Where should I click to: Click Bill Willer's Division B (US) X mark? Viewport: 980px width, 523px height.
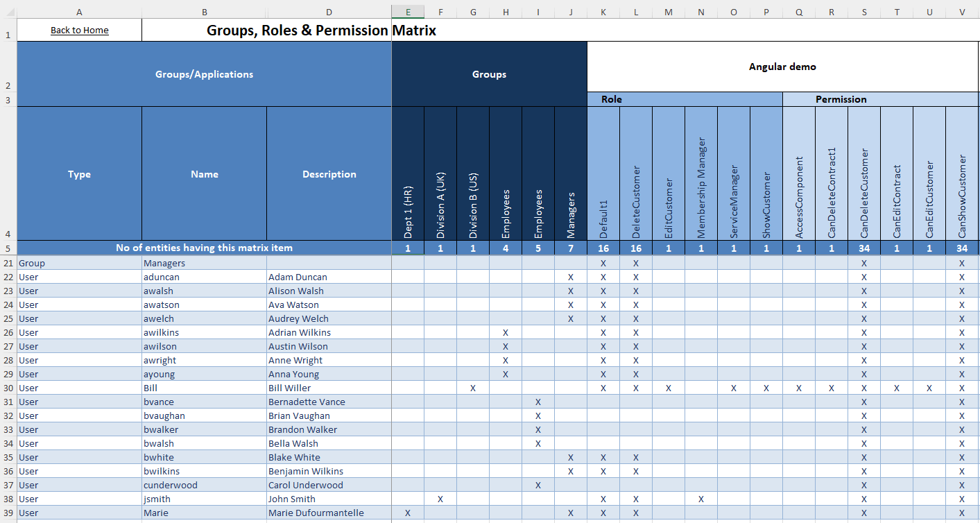pyautogui.click(x=473, y=388)
